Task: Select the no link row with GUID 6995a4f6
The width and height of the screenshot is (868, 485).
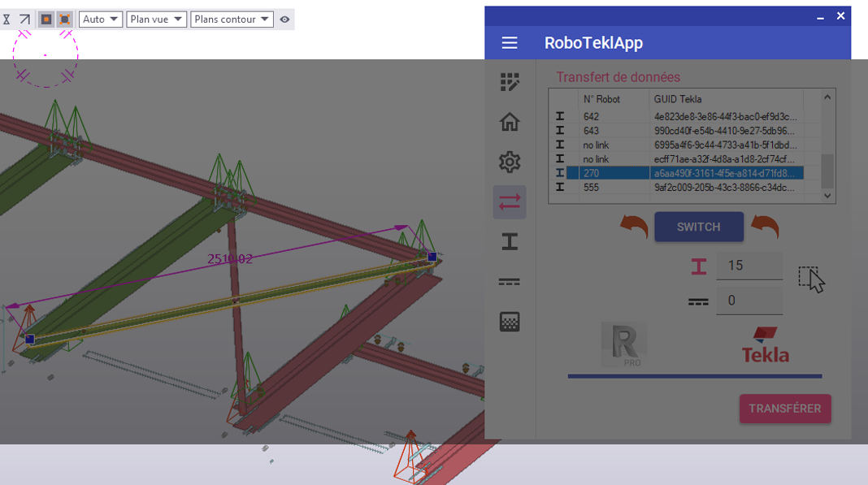Action: pos(678,145)
